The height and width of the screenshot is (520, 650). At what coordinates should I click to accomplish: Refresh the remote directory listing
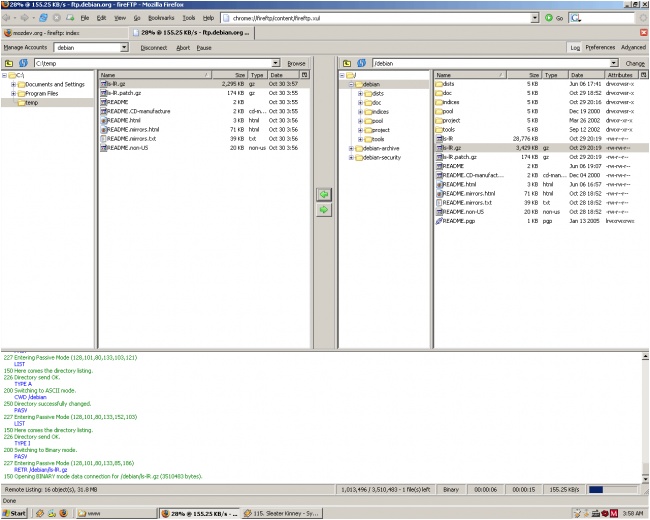pos(361,63)
